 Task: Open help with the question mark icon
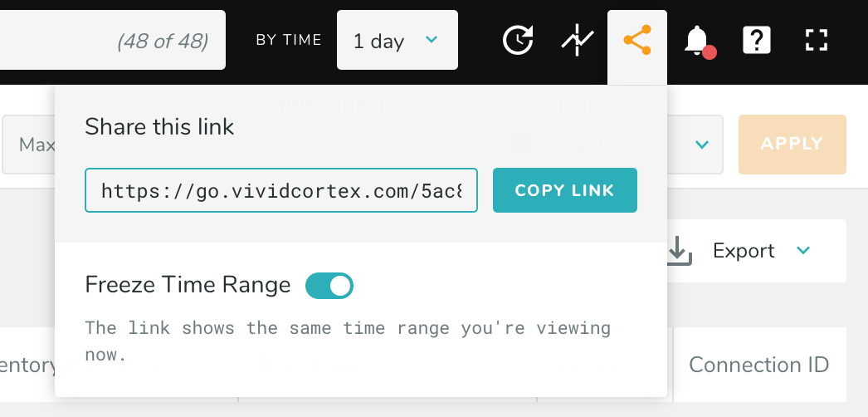point(757,41)
